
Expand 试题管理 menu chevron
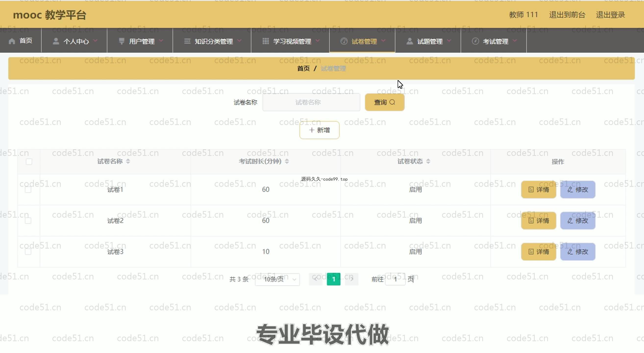coord(449,40)
